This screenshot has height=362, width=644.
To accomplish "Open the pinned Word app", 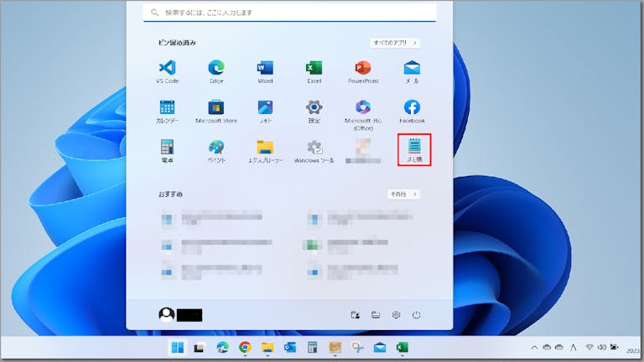I will (265, 72).
